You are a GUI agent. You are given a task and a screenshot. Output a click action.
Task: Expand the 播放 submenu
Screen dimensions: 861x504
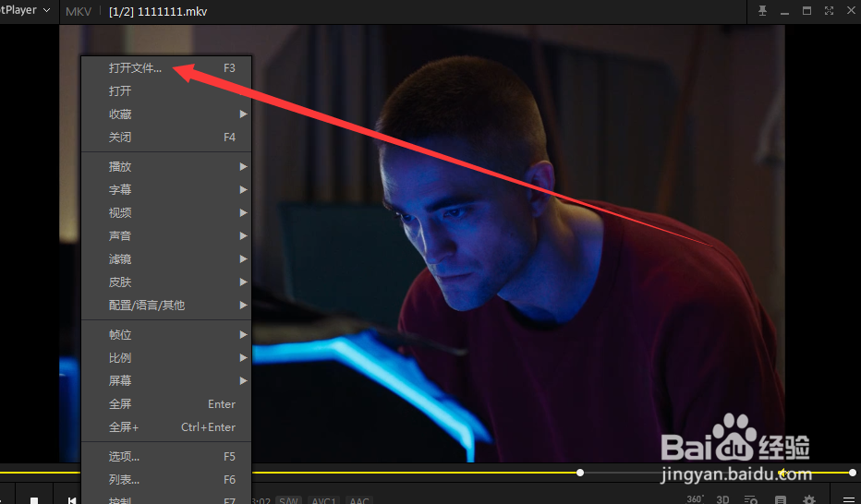point(166,167)
